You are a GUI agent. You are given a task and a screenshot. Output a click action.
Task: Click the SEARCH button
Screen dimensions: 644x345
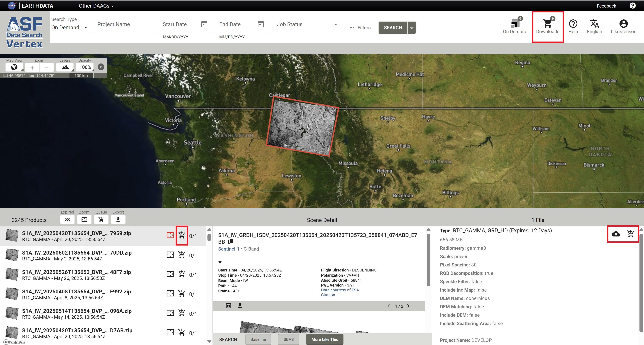(x=393, y=28)
